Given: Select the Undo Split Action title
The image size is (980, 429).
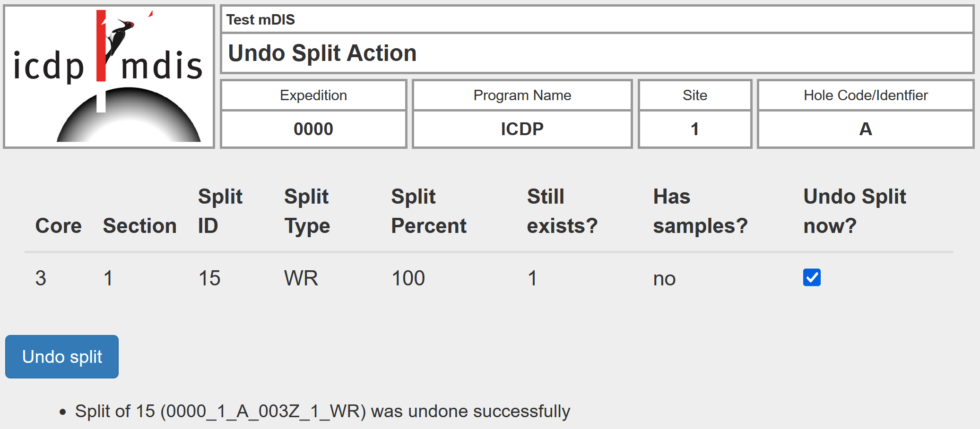Looking at the screenshot, I should click(322, 53).
